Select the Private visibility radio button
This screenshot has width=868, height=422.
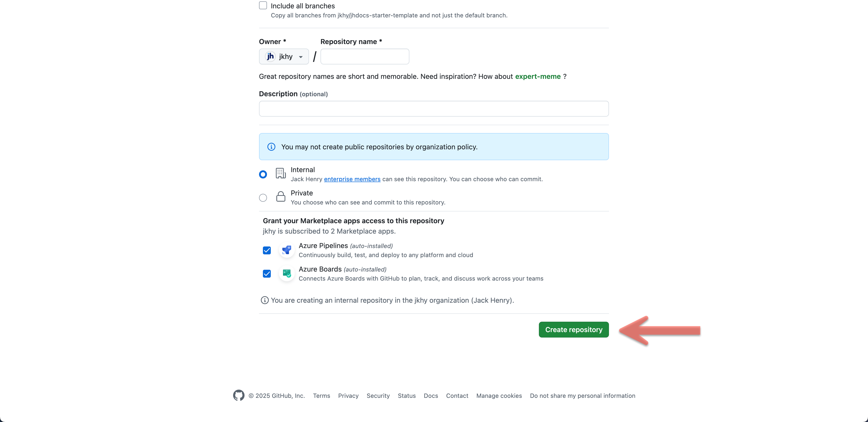(x=263, y=198)
